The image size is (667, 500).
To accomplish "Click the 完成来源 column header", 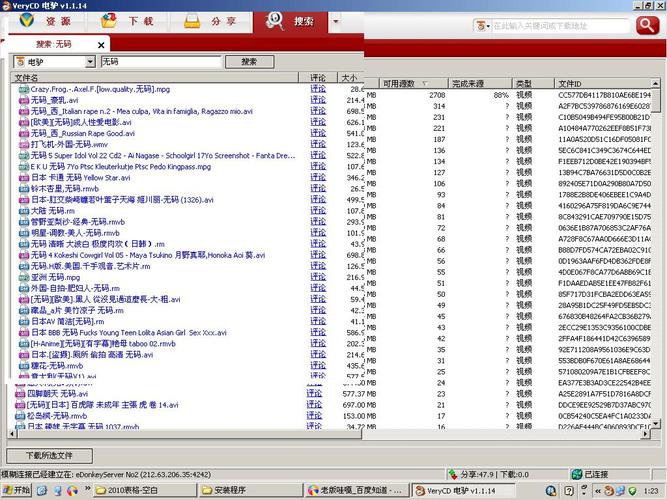I will [x=480, y=83].
